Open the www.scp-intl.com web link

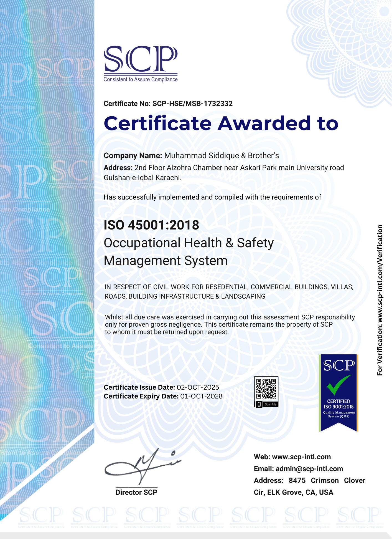pos(301,457)
